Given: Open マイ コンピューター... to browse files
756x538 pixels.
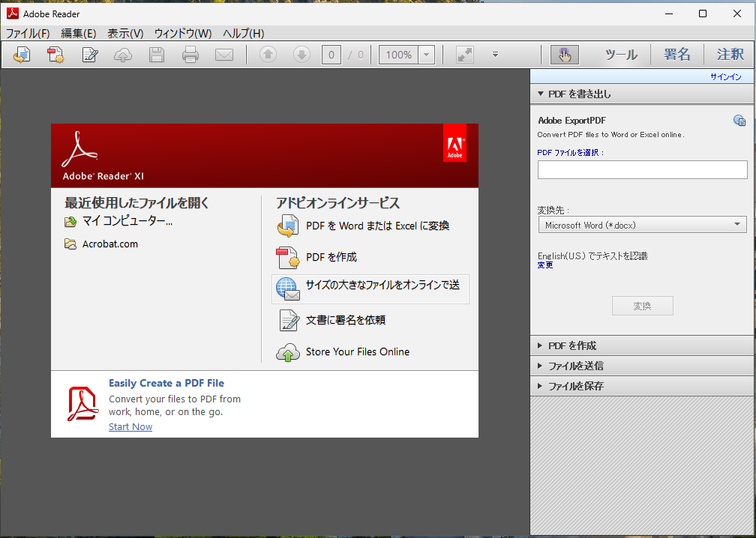Looking at the screenshot, I should (127, 221).
